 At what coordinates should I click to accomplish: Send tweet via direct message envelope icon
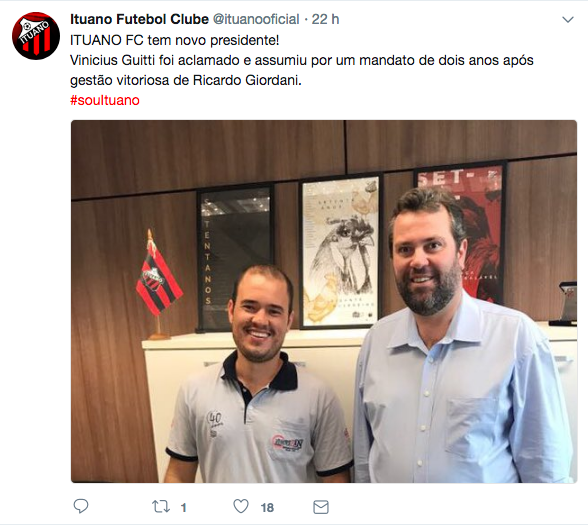pyautogui.click(x=321, y=507)
